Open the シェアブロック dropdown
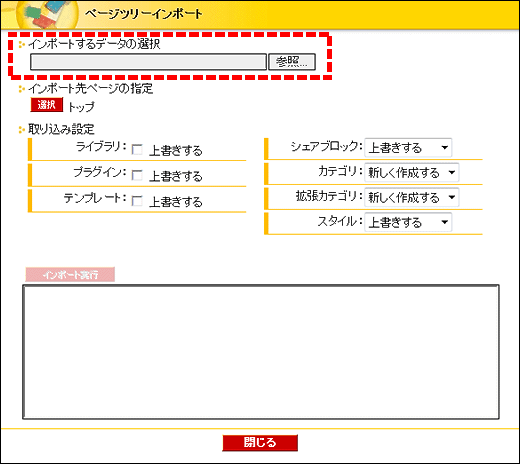 pos(408,147)
